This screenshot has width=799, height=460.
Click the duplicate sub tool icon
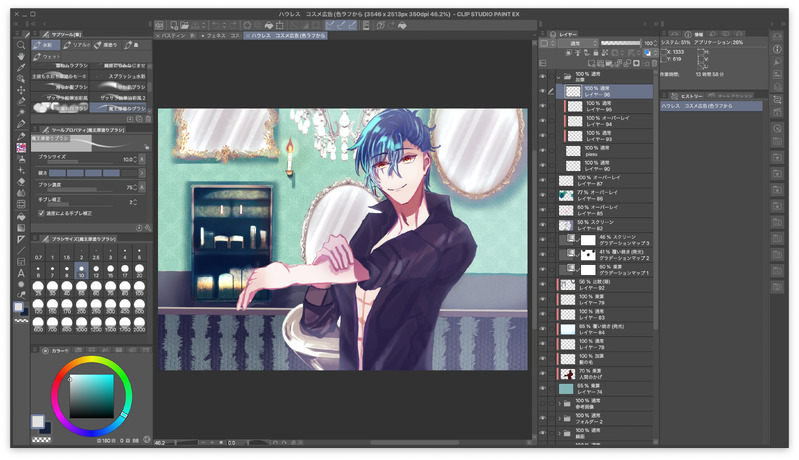[x=139, y=119]
